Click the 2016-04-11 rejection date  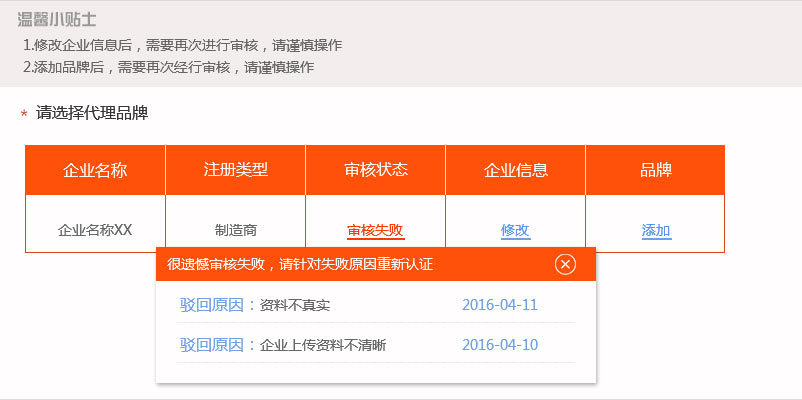point(500,305)
